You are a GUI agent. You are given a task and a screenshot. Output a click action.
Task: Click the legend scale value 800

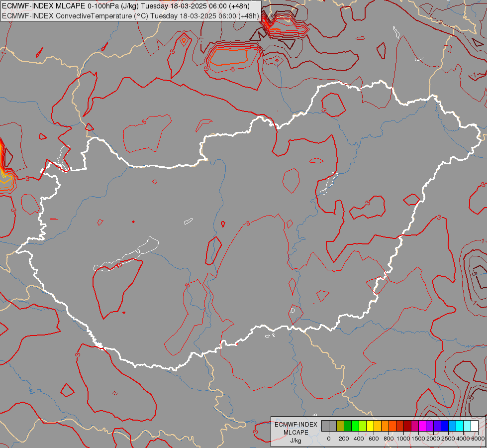(x=389, y=439)
